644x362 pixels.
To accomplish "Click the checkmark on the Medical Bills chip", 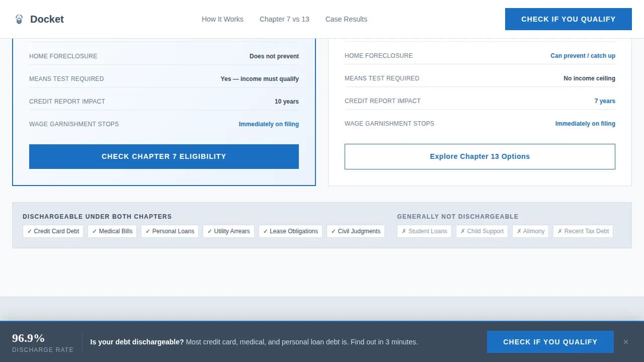I will (x=94, y=231).
